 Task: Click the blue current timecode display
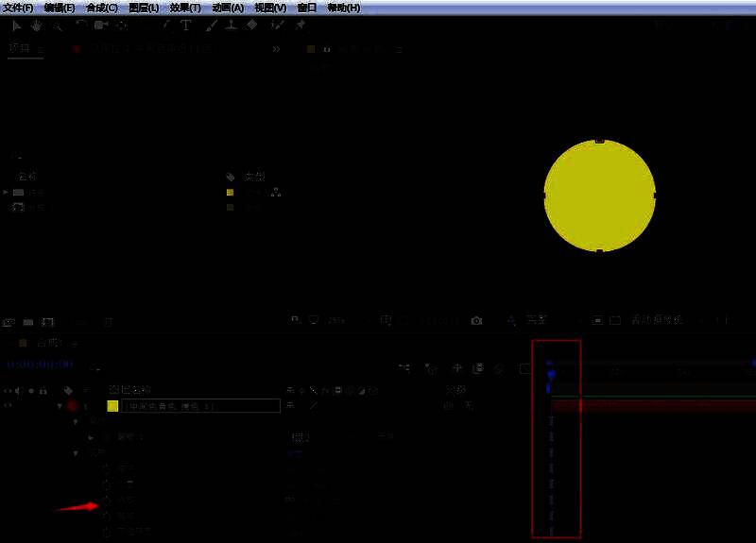point(40,365)
